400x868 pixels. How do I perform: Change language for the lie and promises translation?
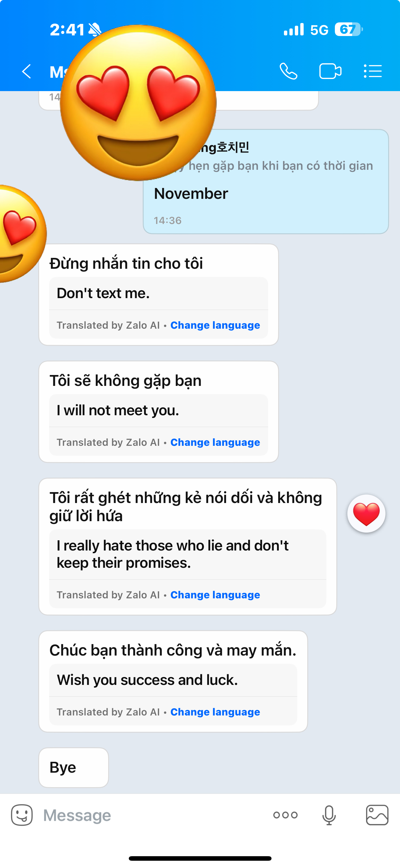point(215,595)
